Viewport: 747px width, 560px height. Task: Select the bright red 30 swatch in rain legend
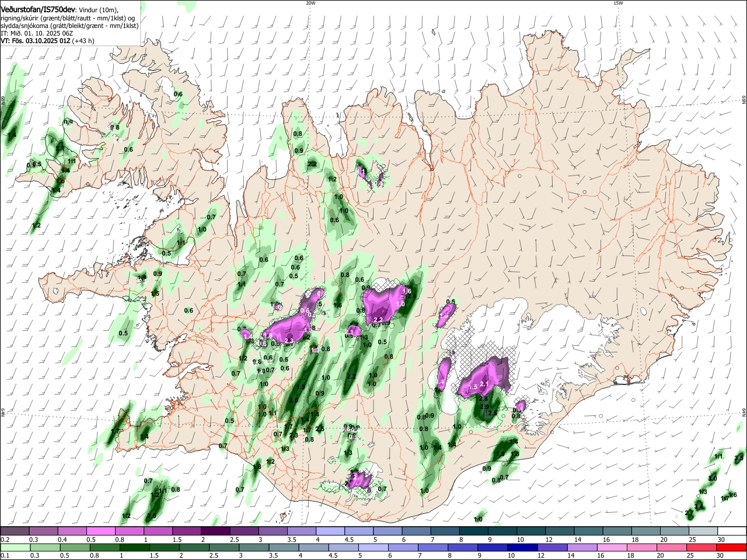pyautogui.click(x=731, y=547)
